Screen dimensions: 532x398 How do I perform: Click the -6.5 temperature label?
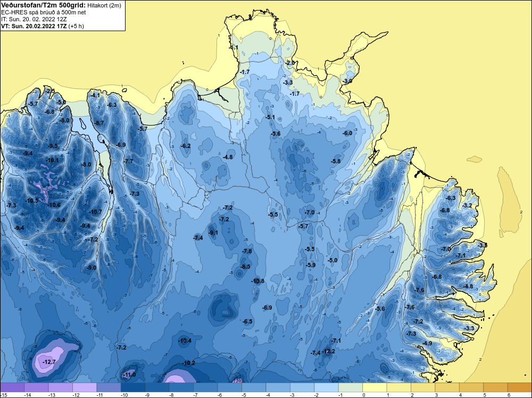pos(248,321)
